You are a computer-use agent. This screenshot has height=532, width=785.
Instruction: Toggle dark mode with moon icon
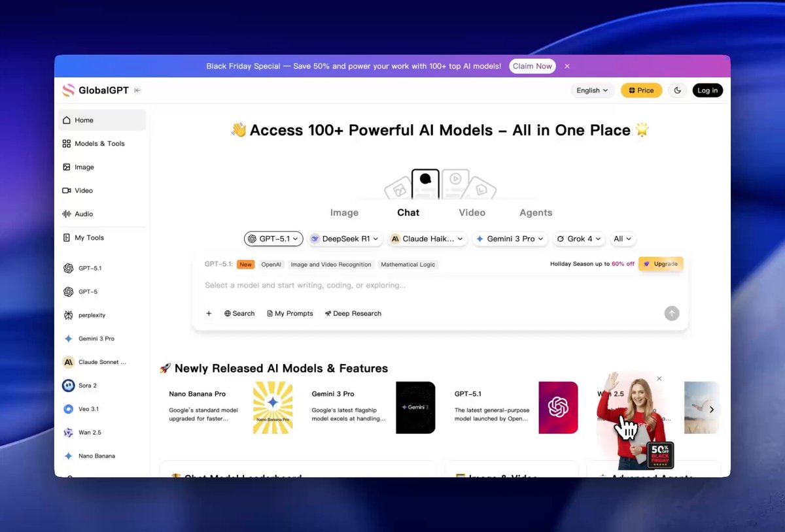[677, 91]
